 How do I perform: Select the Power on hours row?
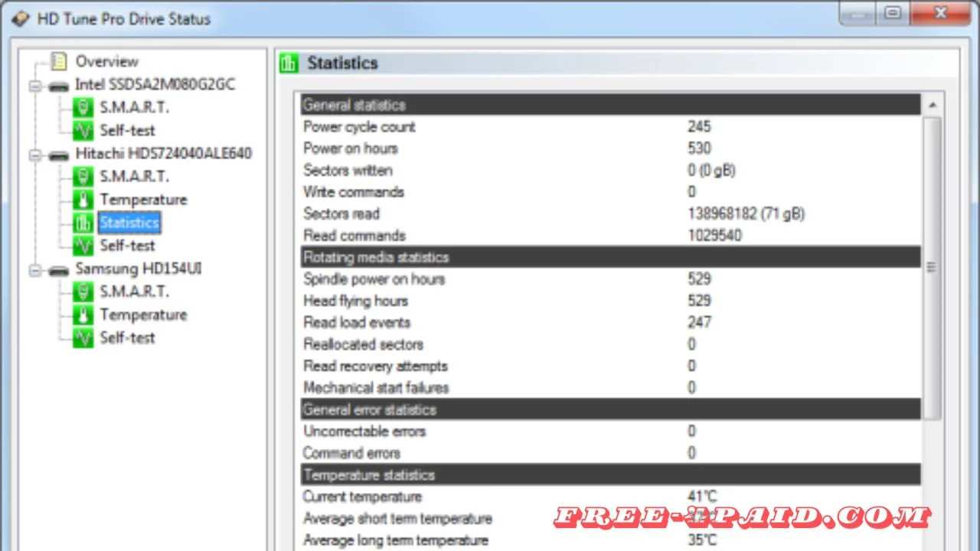pos(611,148)
